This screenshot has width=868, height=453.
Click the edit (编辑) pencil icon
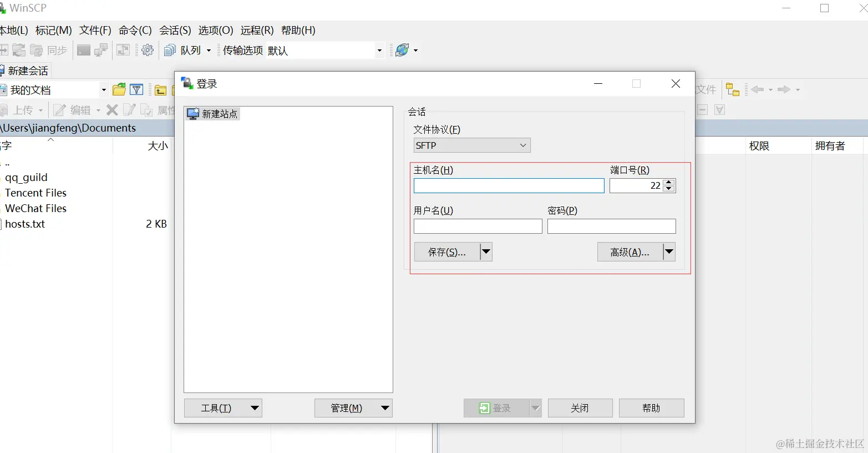pos(59,110)
